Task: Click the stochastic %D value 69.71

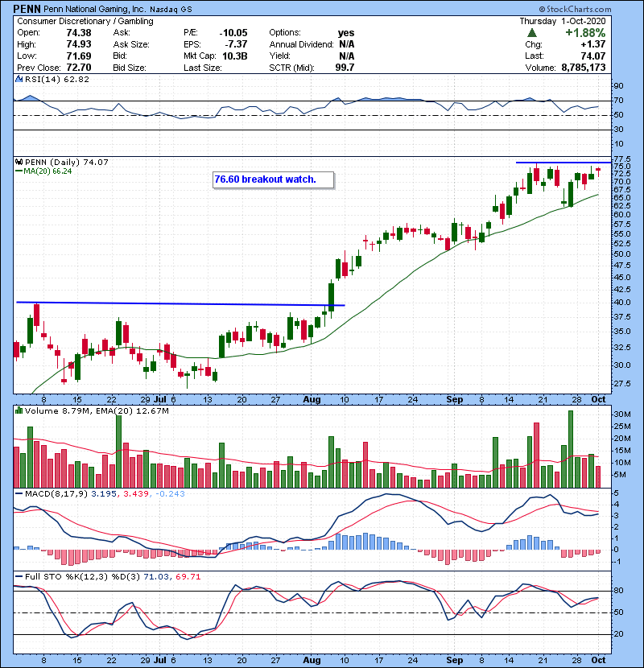Action: (x=188, y=577)
